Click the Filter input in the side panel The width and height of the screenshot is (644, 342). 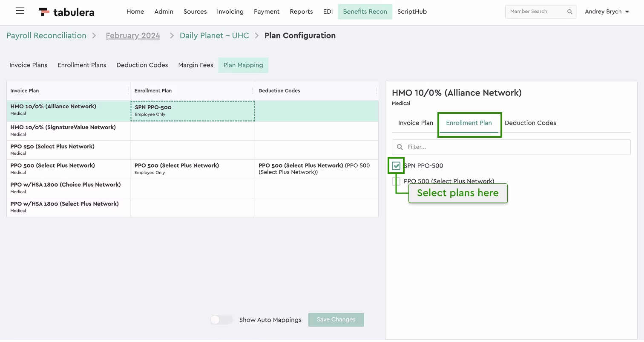pyautogui.click(x=511, y=147)
